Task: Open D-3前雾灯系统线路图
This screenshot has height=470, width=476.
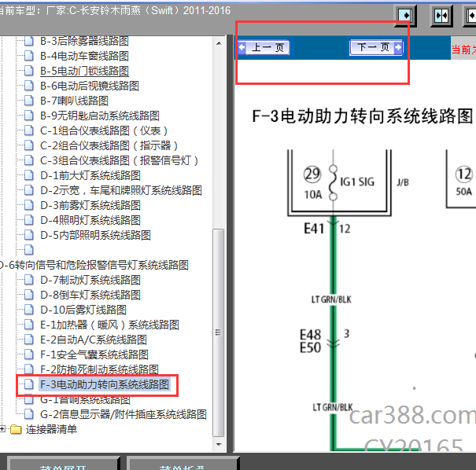Action: click(90, 205)
